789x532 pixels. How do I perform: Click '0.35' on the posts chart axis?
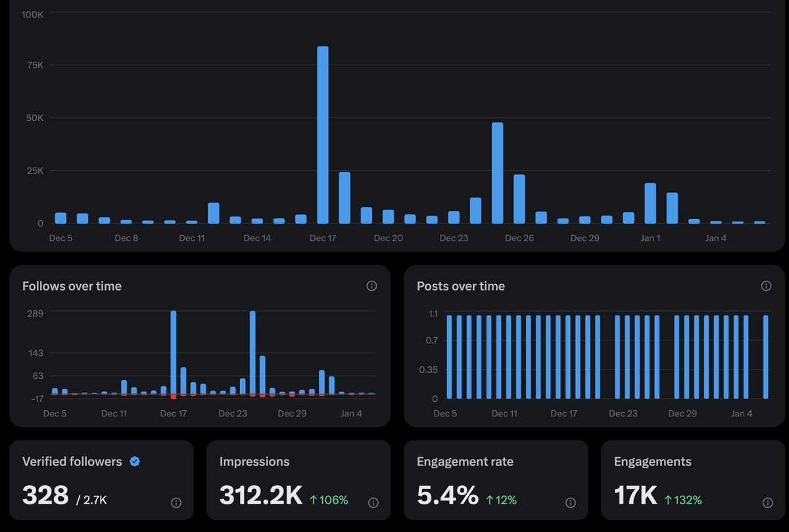click(429, 370)
